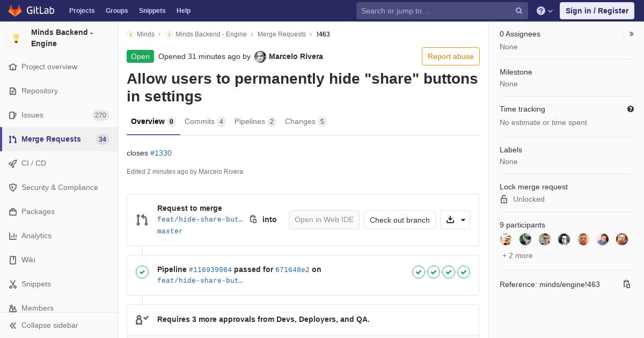
Task: Click Marcelo Rivera's avatar image
Action: [260, 56]
